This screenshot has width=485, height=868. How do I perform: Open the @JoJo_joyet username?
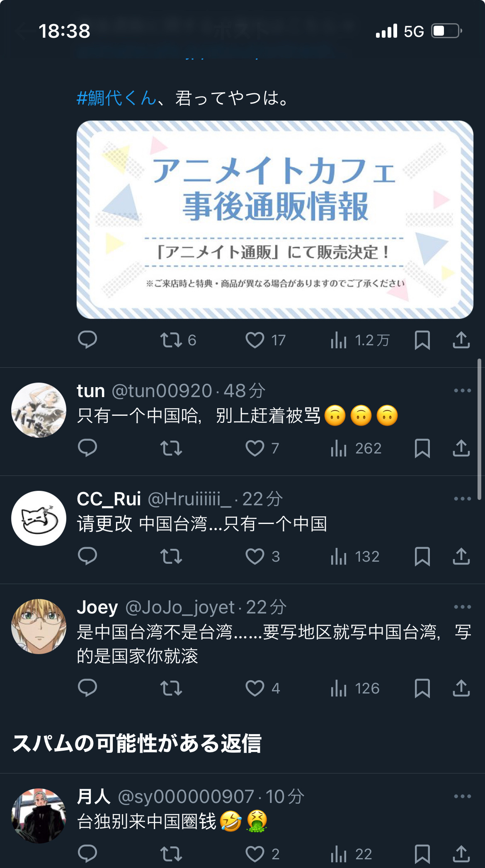click(180, 607)
